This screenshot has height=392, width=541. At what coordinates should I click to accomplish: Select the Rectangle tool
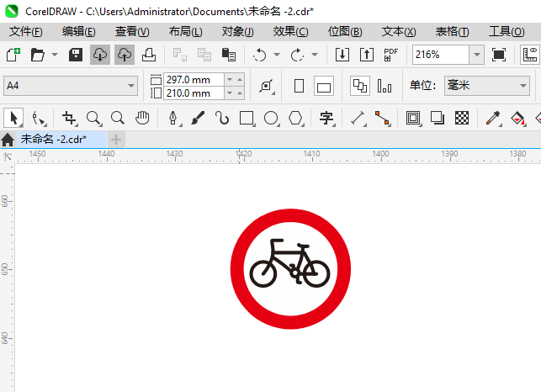coord(247,118)
